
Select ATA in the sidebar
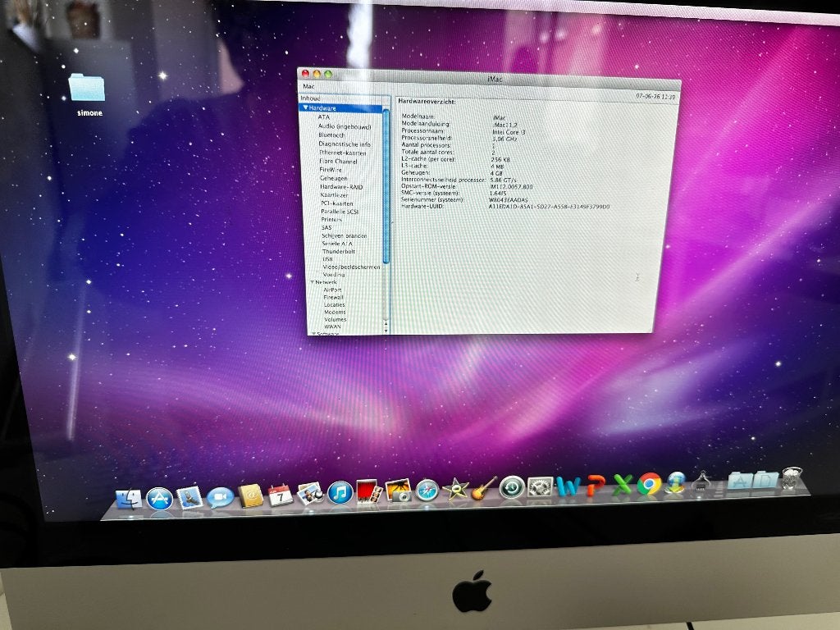pos(323,116)
